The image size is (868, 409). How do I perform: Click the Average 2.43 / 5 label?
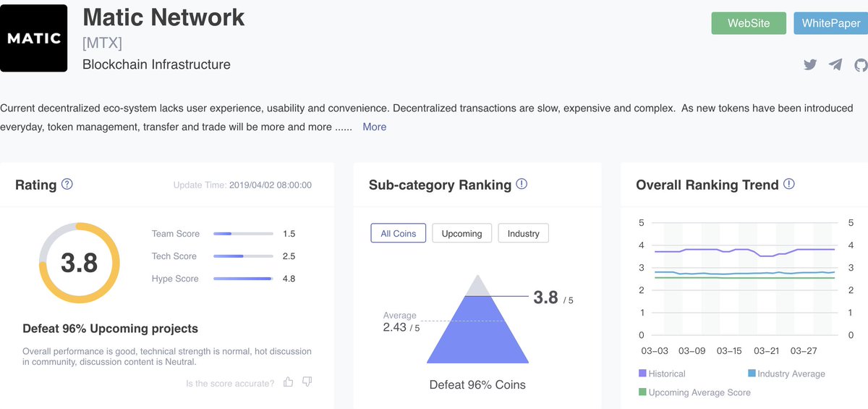click(x=401, y=322)
